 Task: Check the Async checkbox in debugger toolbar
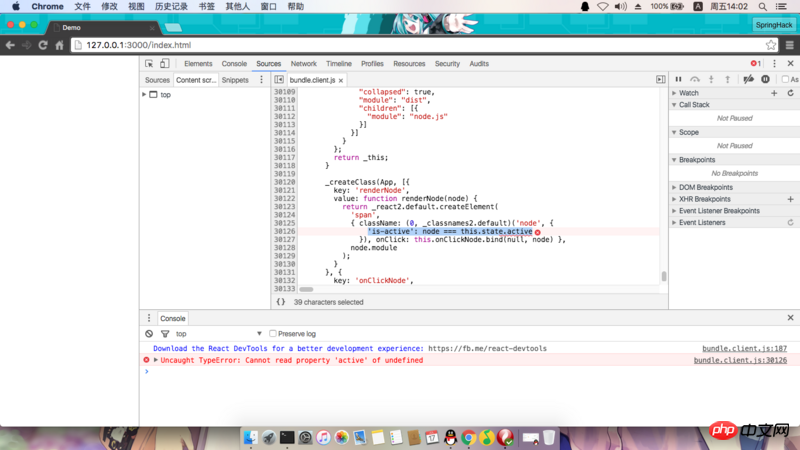[785, 79]
